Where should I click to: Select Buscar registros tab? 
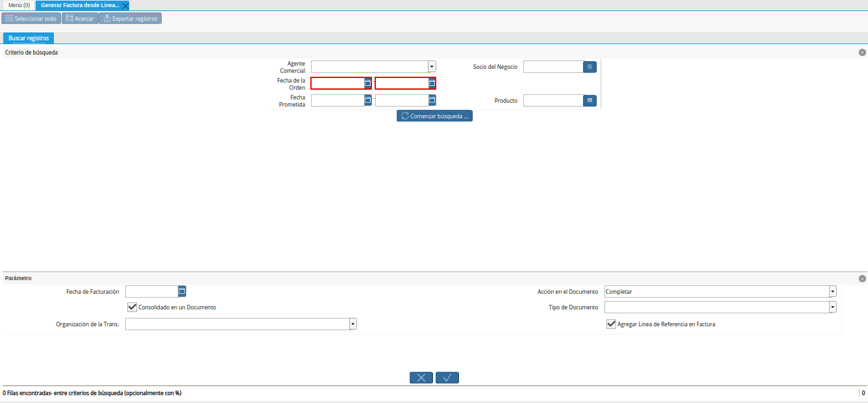point(29,38)
